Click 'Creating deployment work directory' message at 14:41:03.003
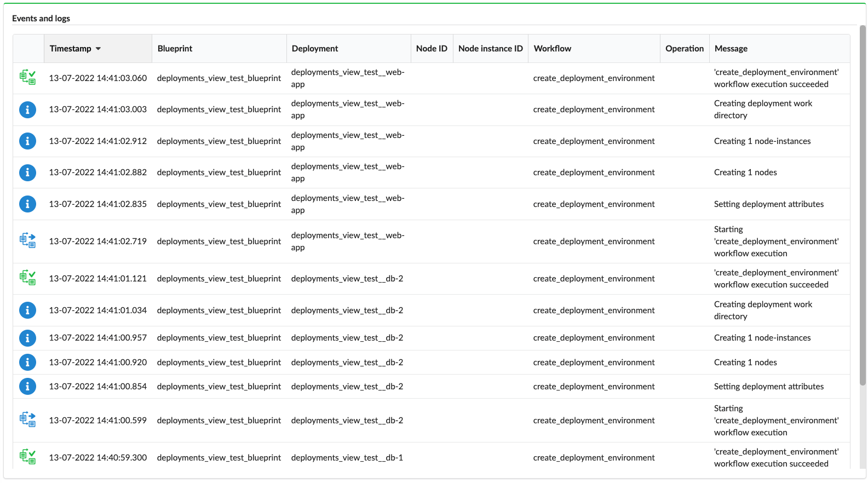Viewport: 868px width, 483px height. point(763,109)
